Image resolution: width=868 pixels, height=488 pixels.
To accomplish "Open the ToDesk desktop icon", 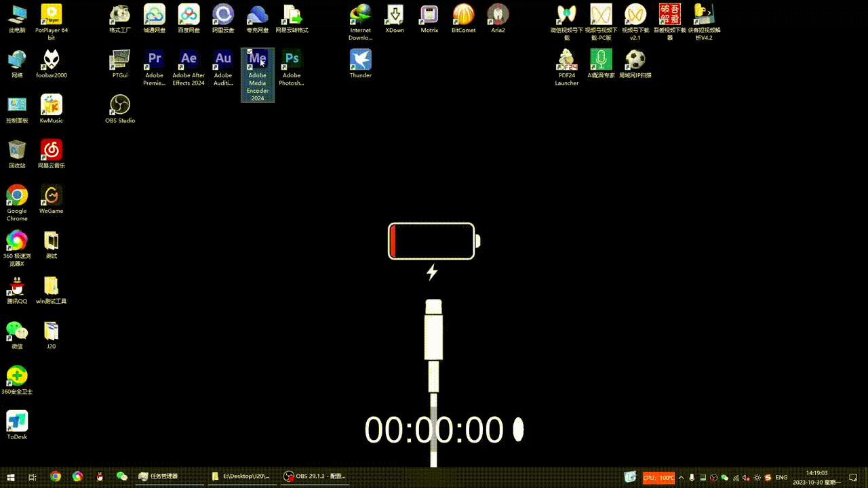I will pos(17,422).
